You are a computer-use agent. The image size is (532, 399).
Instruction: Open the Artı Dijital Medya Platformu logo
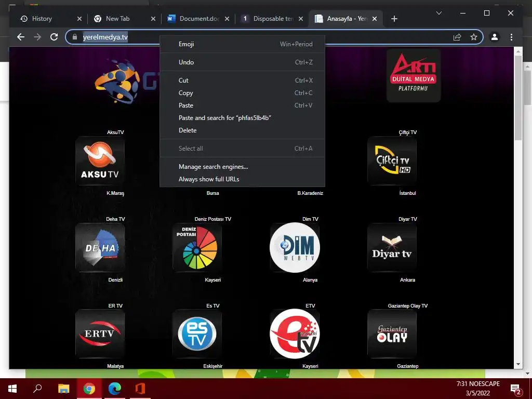(x=414, y=75)
